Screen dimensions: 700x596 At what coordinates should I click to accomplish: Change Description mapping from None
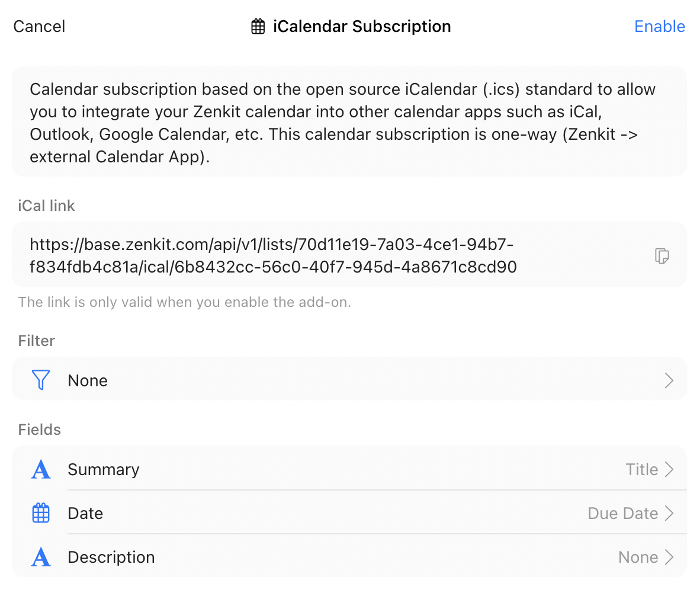click(x=638, y=557)
